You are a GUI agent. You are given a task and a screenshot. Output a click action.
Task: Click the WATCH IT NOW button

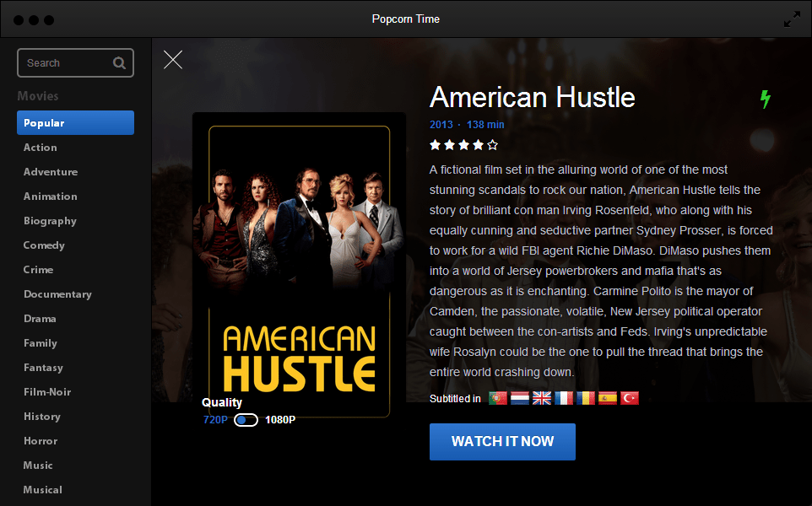tap(502, 442)
